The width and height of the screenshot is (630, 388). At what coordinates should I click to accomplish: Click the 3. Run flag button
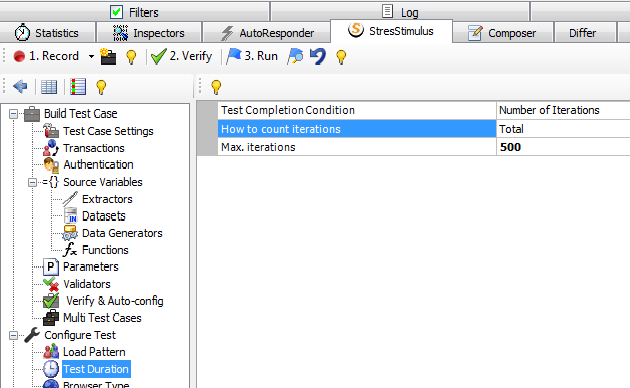point(252,56)
